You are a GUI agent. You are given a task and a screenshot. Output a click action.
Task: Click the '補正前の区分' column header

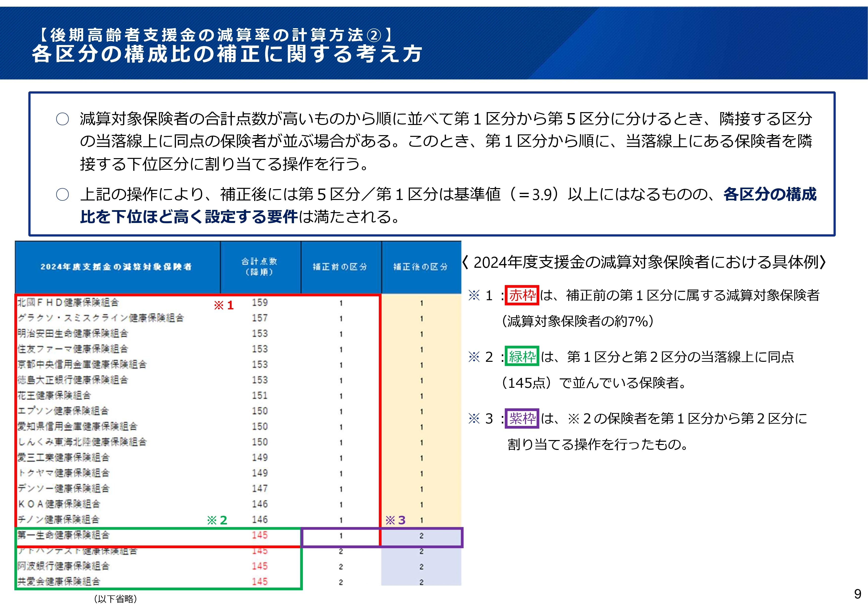click(x=340, y=267)
